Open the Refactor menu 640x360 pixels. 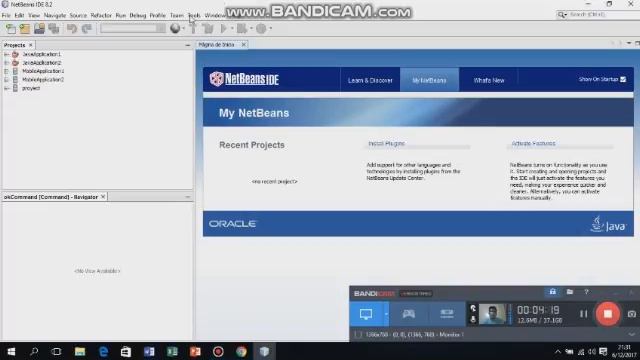pyautogui.click(x=101, y=16)
